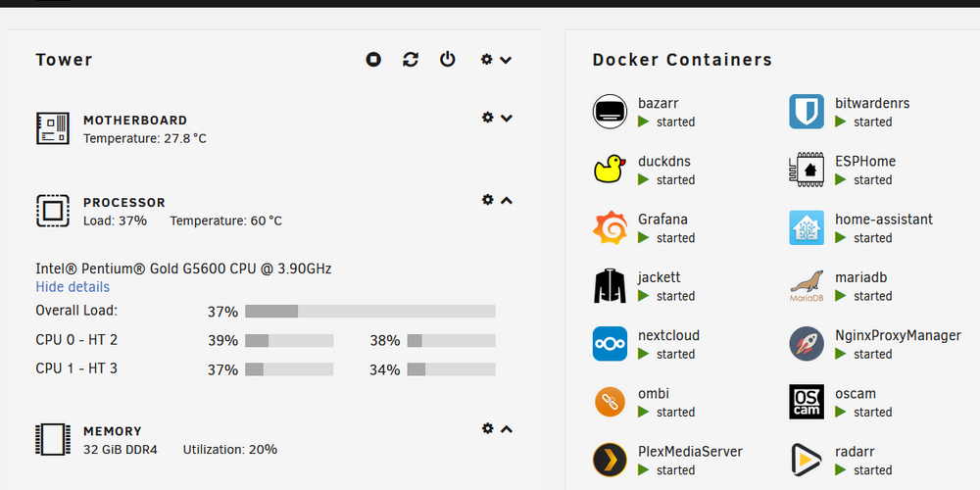Collapse the Memory section chevron
980x490 pixels.
(507, 429)
